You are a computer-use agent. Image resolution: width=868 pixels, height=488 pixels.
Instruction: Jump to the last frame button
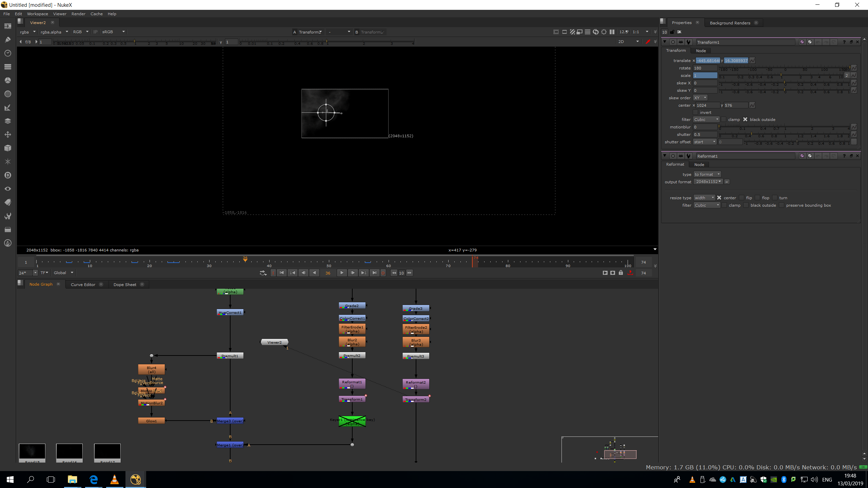374,273
